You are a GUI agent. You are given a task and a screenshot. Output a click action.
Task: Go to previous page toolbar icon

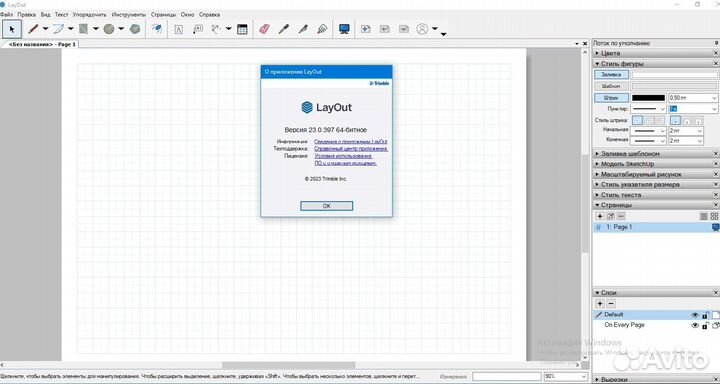click(385, 29)
